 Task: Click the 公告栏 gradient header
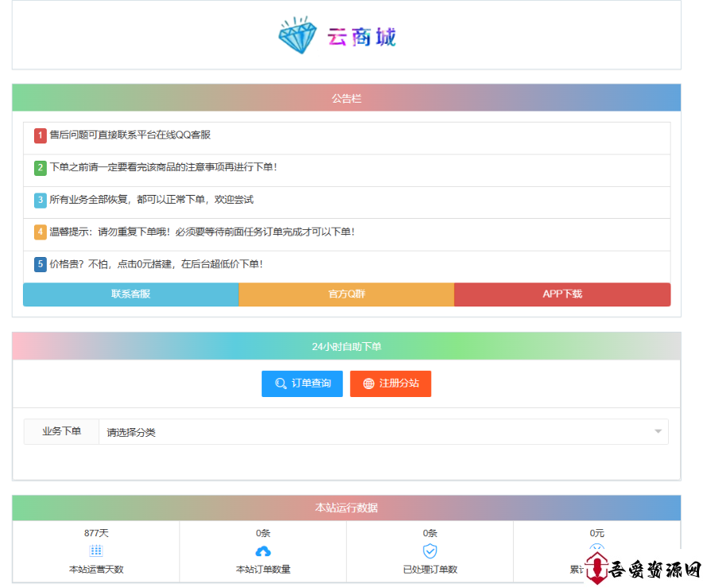pyautogui.click(x=346, y=99)
